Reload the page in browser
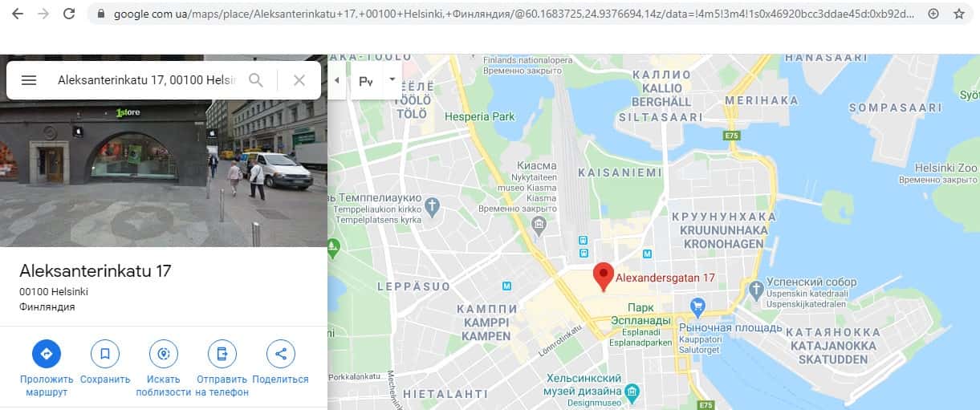980x410 pixels. tap(69, 14)
